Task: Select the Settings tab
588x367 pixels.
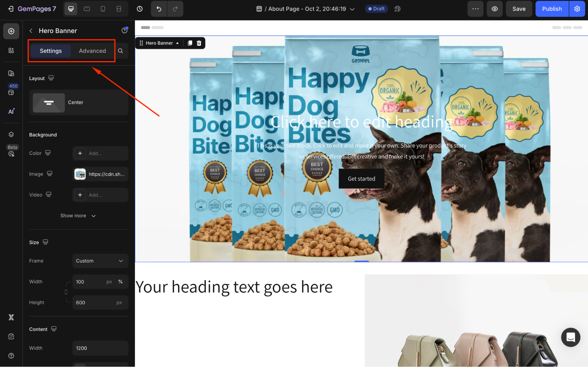Action: pos(51,51)
